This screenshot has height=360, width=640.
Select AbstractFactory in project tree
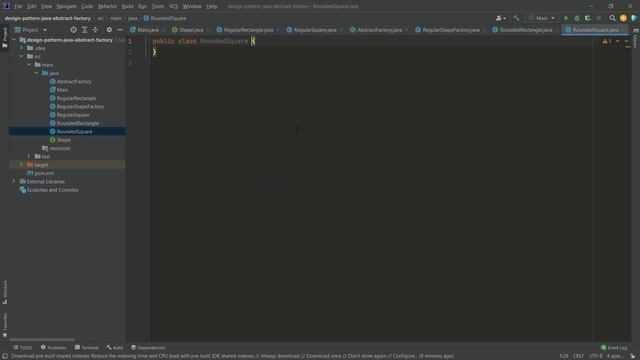point(74,82)
